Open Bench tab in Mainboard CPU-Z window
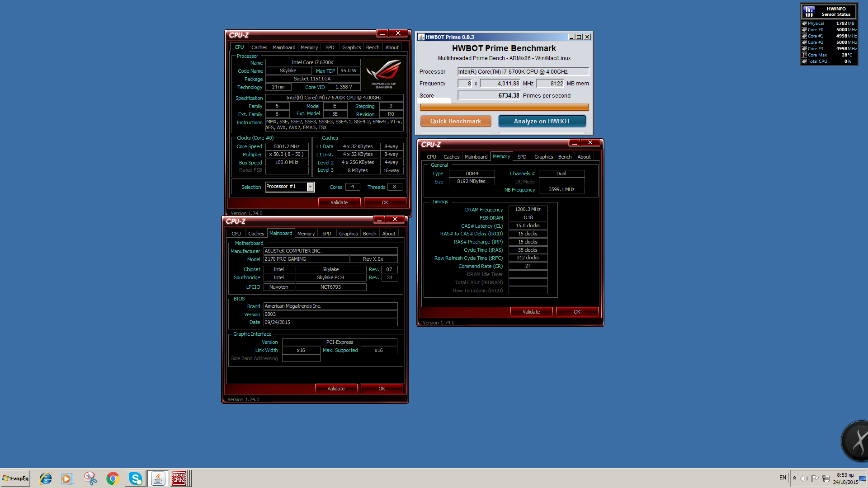Viewport: 868px width, 488px height. coord(369,234)
